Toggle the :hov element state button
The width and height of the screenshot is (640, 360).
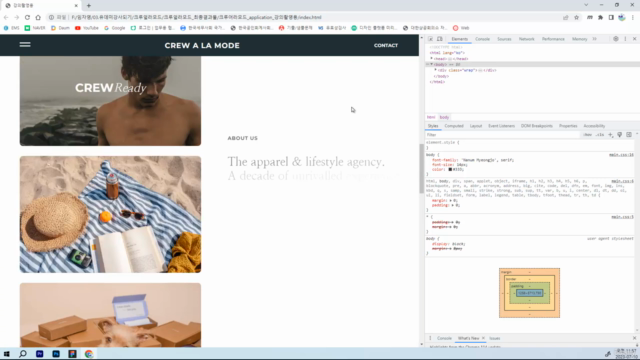587,135
